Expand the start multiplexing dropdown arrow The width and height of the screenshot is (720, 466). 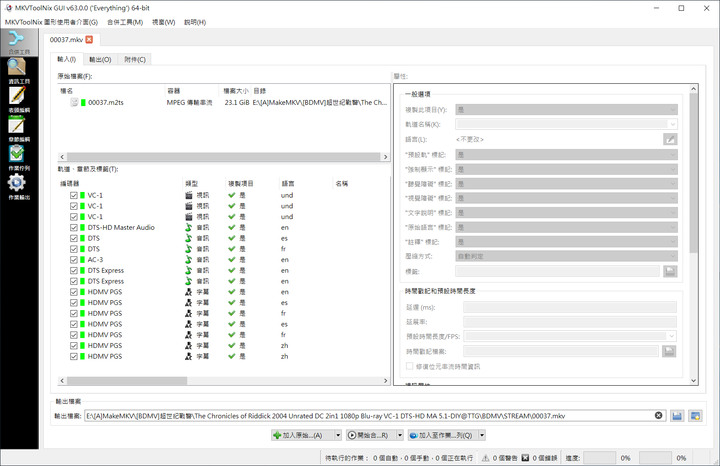pyautogui.click(x=400, y=435)
